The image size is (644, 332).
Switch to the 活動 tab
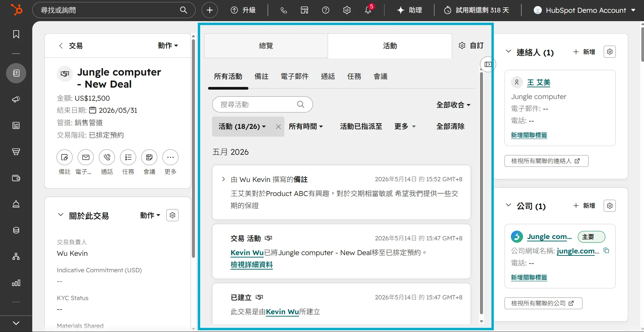pyautogui.click(x=390, y=46)
